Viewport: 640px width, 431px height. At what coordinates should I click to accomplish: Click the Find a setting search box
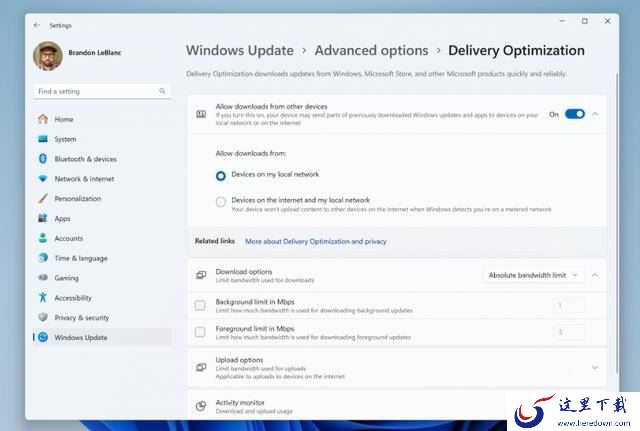click(x=102, y=91)
